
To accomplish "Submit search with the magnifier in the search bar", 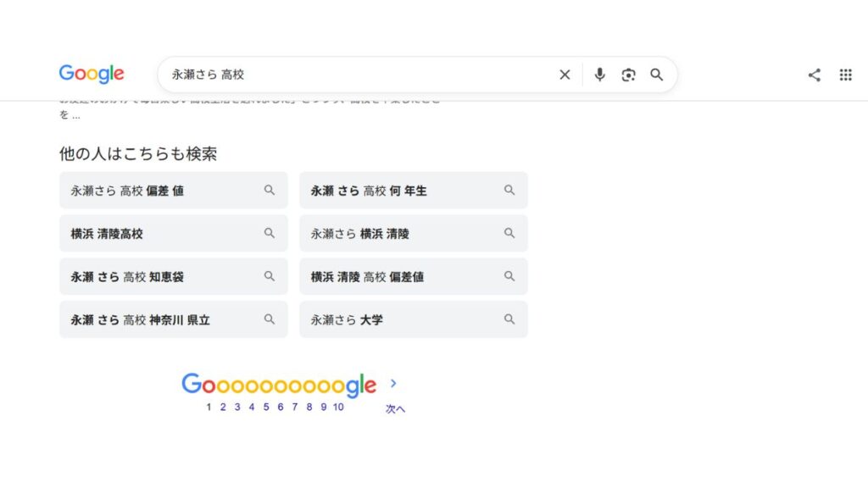I will point(657,75).
